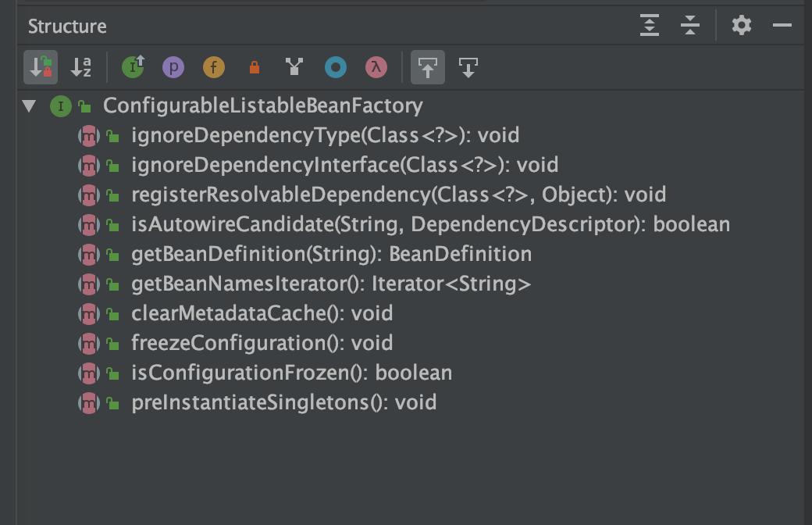812x525 pixels.
Task: Click the Structure panel title
Action: click(67, 27)
